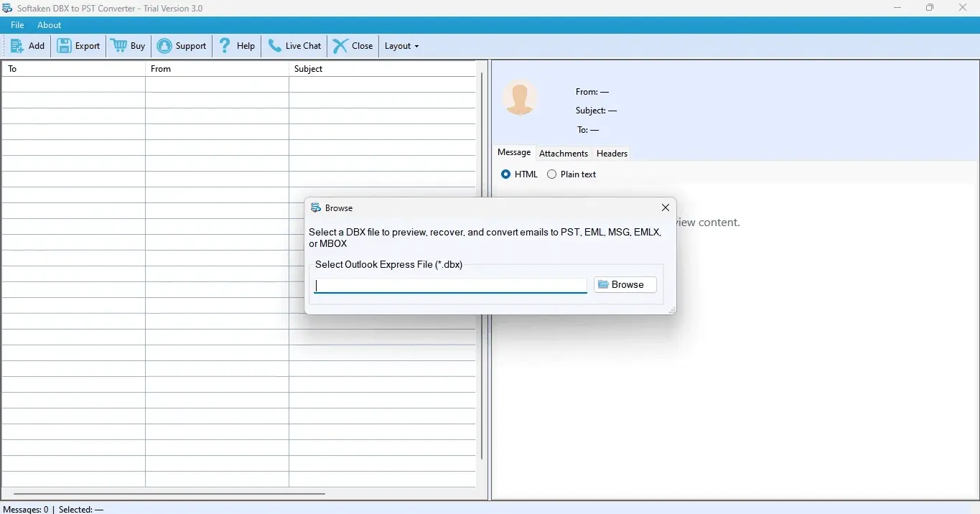Click the Outlook Express file path field

click(x=450, y=286)
